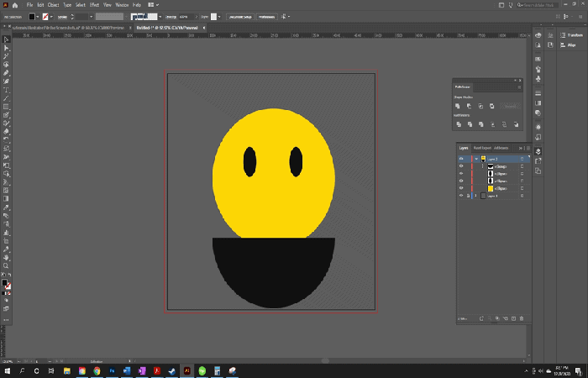Hide the yellow Ellipse sublayer
Screen dimensions: 588x378
[x=461, y=188]
